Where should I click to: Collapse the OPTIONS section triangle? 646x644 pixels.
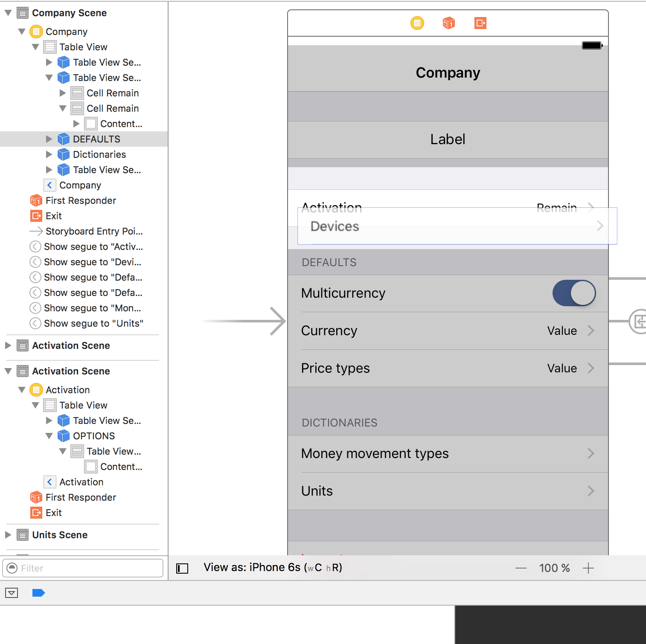49,436
